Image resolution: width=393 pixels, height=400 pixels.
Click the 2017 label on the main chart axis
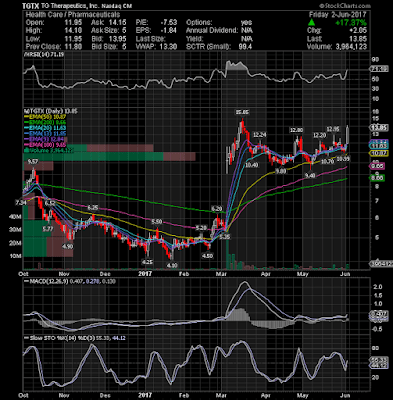pyautogui.click(x=145, y=274)
